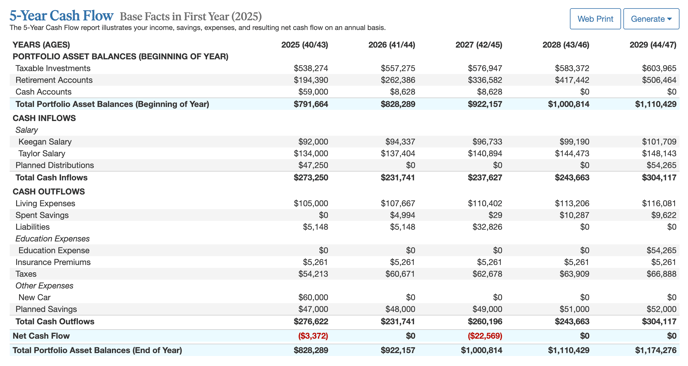The width and height of the screenshot is (688, 366).
Task: Click the Living Expenses row label
Action: [45, 204]
